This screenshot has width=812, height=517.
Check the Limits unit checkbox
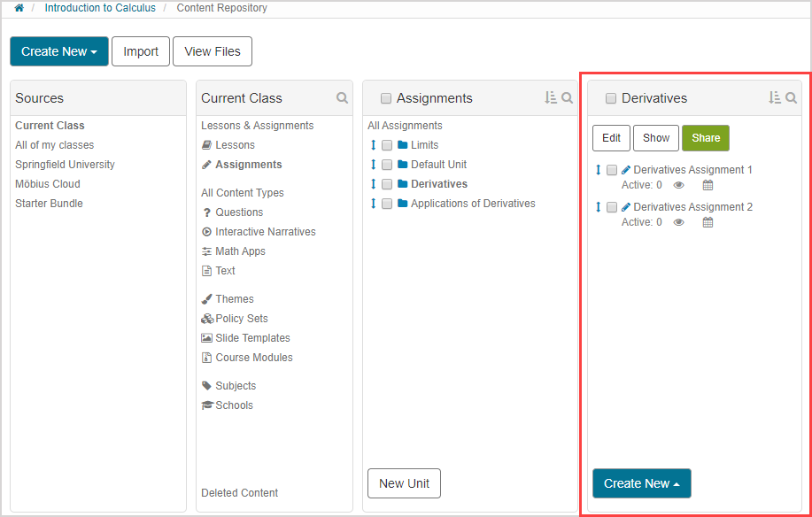pos(387,145)
